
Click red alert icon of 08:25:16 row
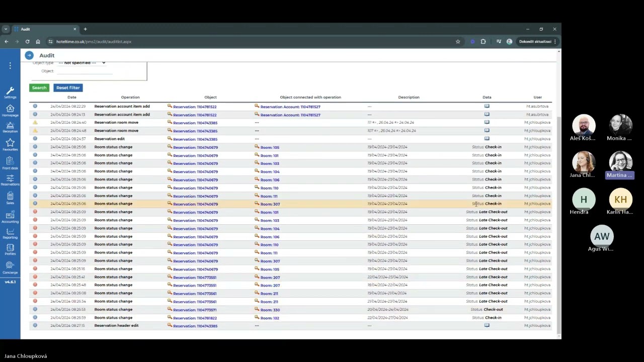click(35, 268)
